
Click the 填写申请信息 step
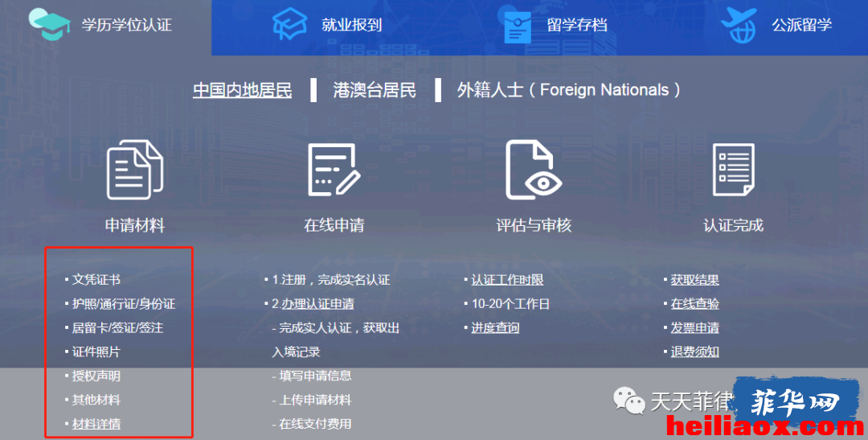(315, 376)
